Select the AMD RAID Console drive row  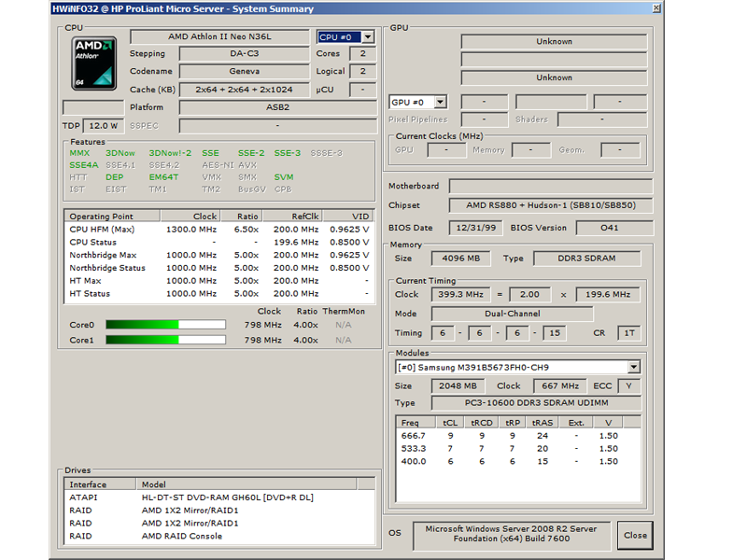coord(219,536)
